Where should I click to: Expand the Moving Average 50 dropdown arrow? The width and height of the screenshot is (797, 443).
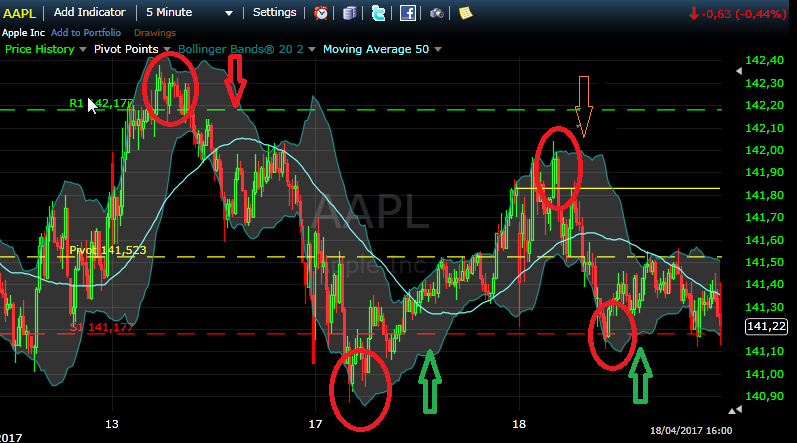(x=438, y=49)
